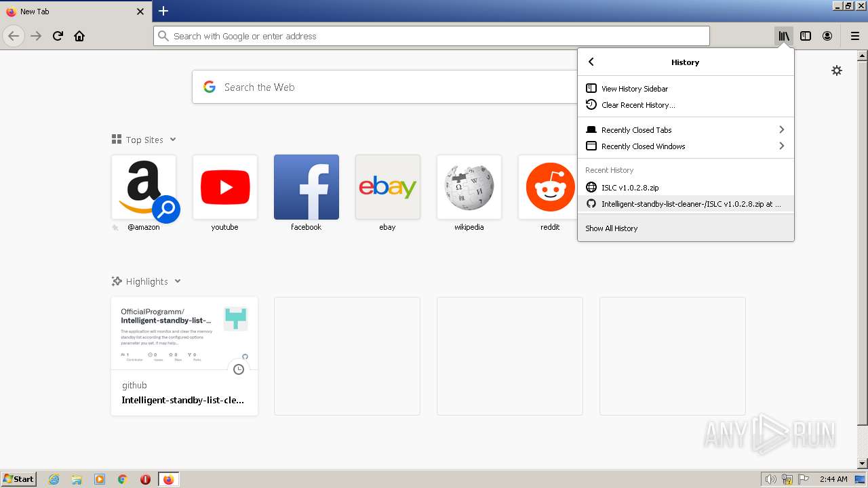Viewport: 868px width, 488px height.
Task: Focus the address bar field
Action: [x=431, y=36]
